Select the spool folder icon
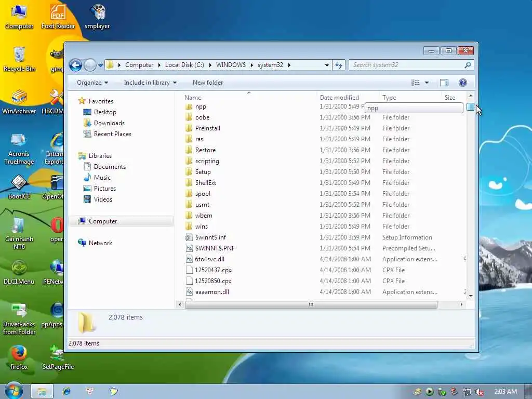This screenshot has width=532, height=399. (189, 194)
